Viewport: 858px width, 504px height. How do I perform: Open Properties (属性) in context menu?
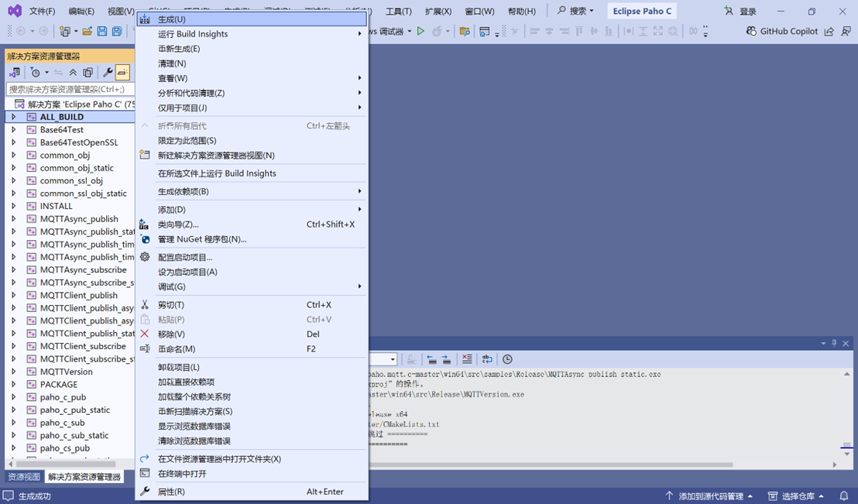[252, 492]
